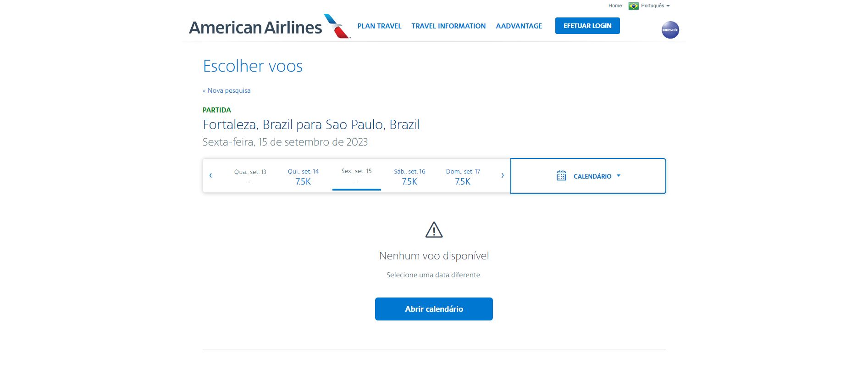868x365 pixels.
Task: Open the TRAVEL INFORMATION menu
Action: [x=448, y=26]
